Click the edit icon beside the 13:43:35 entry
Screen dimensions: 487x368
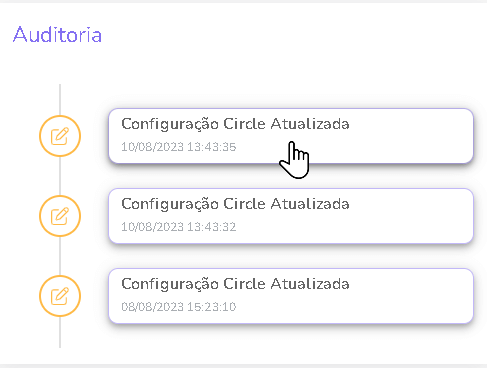pos(60,136)
